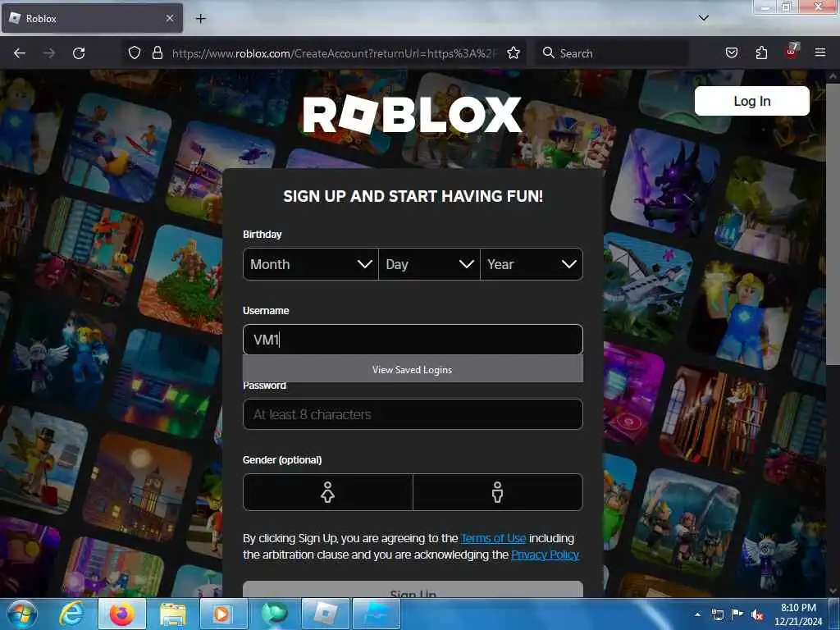Focus the Username field containing VM1

[413, 339]
